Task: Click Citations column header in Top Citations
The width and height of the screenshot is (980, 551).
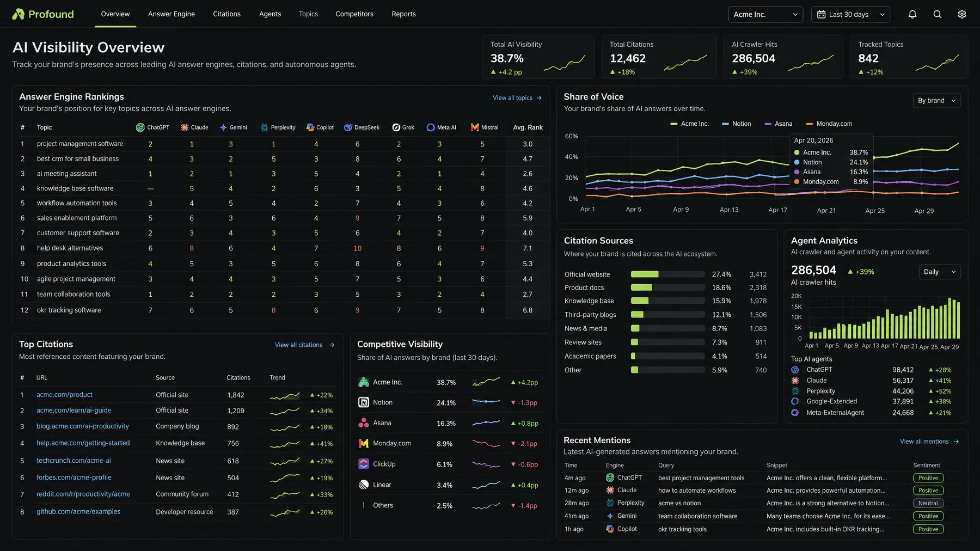Action: (x=238, y=378)
